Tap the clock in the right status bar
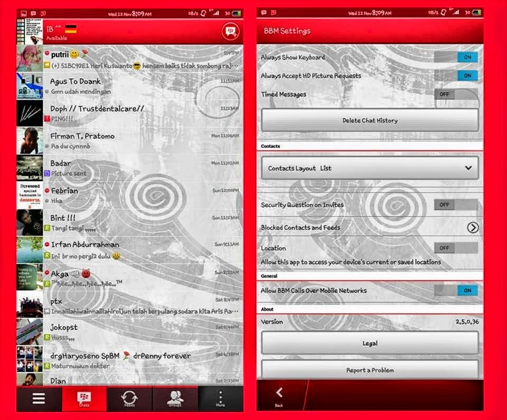Screen dimensions: 507x420 (381, 13)
